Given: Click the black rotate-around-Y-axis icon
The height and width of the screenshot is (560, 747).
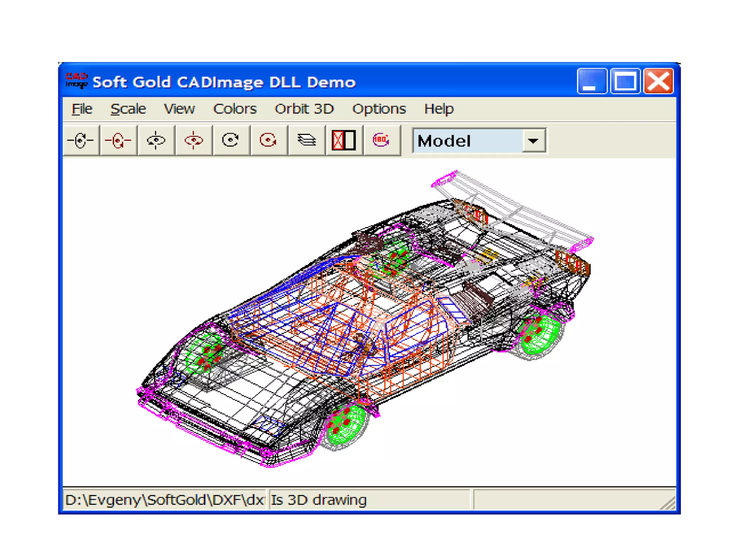Looking at the screenshot, I should click(x=156, y=140).
